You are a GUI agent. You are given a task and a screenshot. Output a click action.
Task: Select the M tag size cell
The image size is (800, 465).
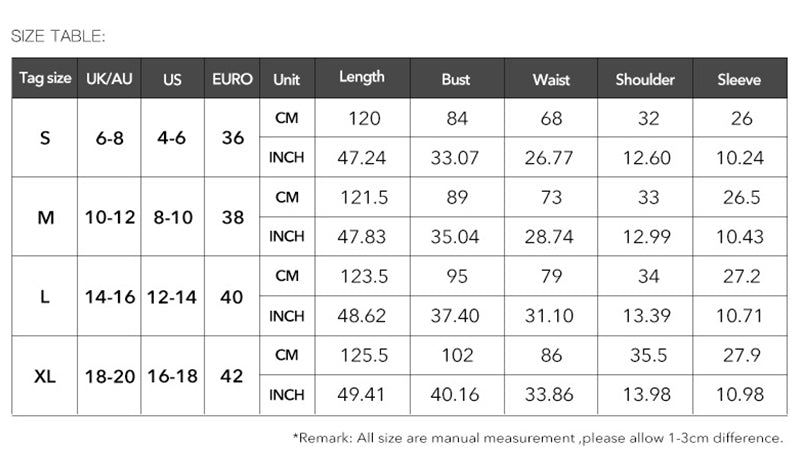click(x=45, y=217)
